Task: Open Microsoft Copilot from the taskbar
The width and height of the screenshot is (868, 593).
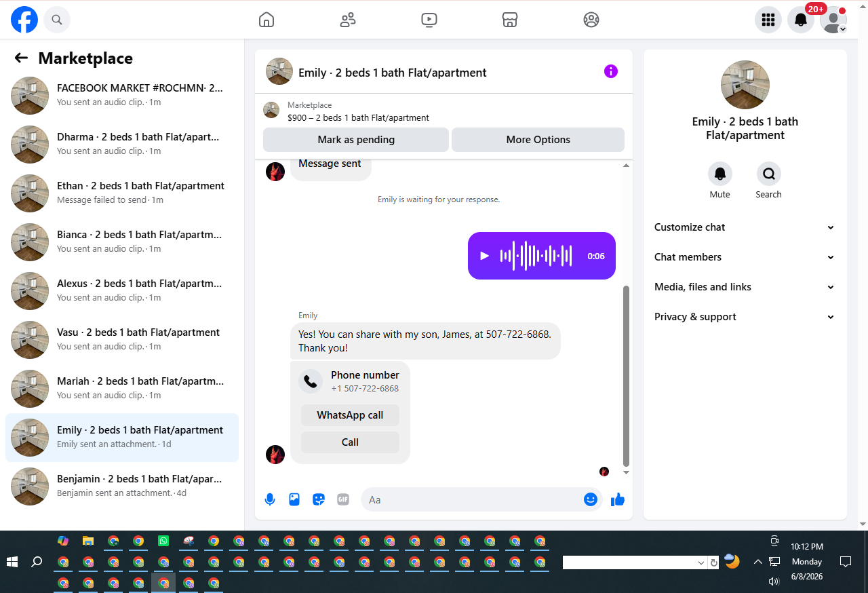Action: [x=63, y=541]
